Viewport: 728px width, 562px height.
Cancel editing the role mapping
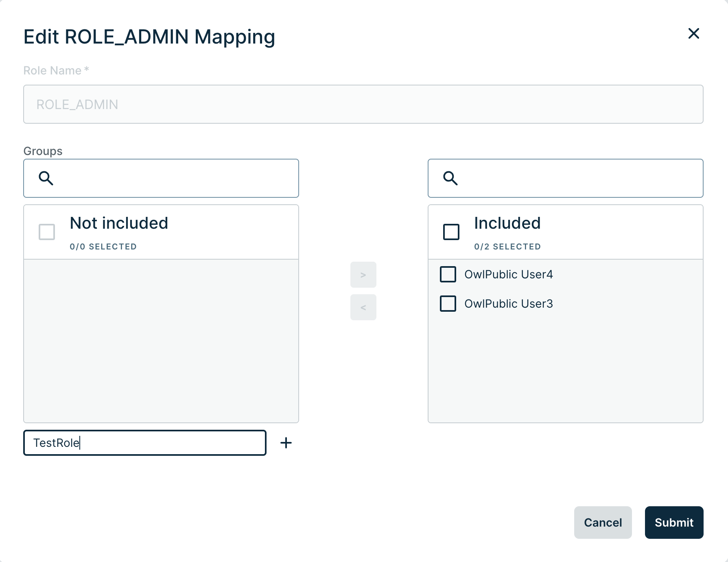click(x=603, y=523)
